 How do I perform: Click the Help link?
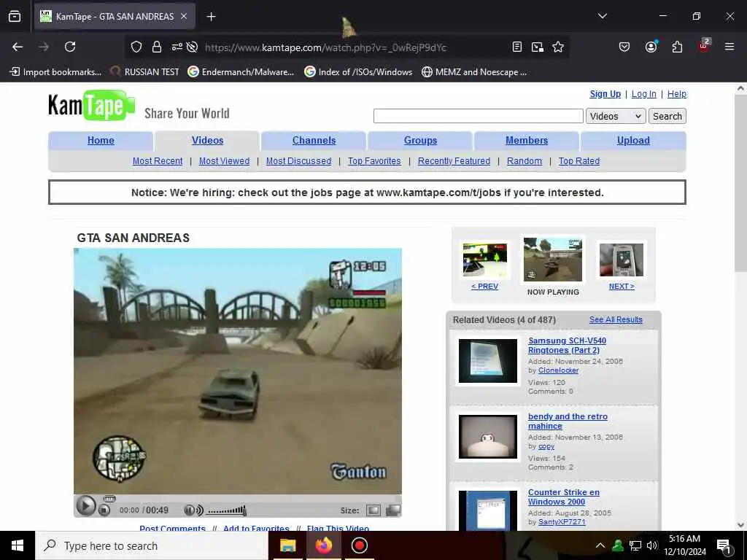[x=676, y=94]
